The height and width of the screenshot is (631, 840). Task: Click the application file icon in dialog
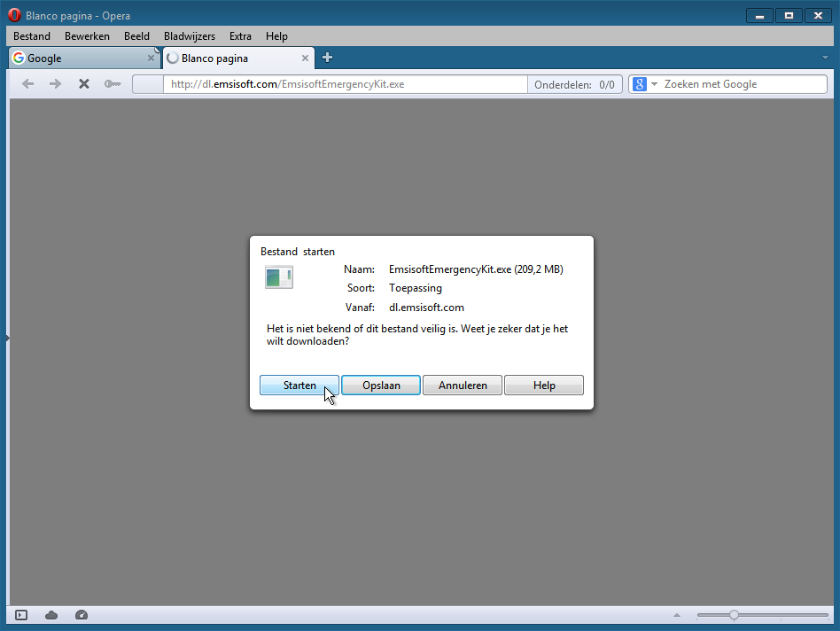click(x=278, y=277)
